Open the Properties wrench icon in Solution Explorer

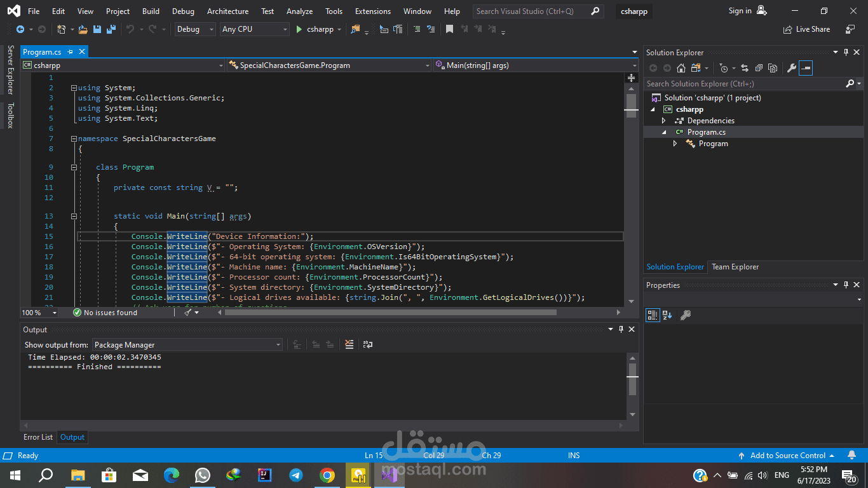pyautogui.click(x=792, y=68)
